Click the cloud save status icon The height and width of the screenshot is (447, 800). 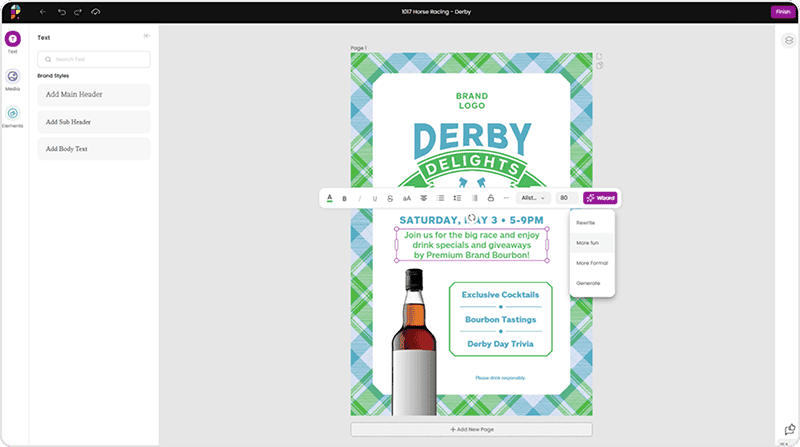tap(95, 12)
